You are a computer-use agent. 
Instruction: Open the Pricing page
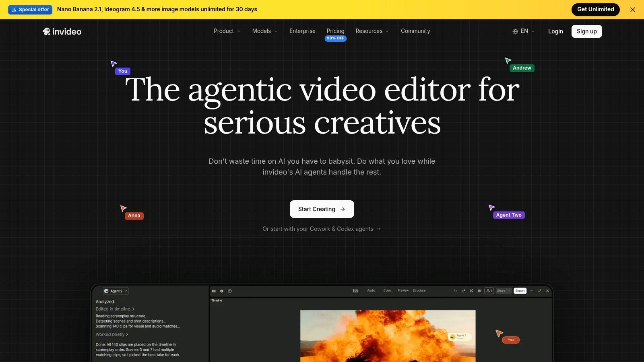(335, 31)
